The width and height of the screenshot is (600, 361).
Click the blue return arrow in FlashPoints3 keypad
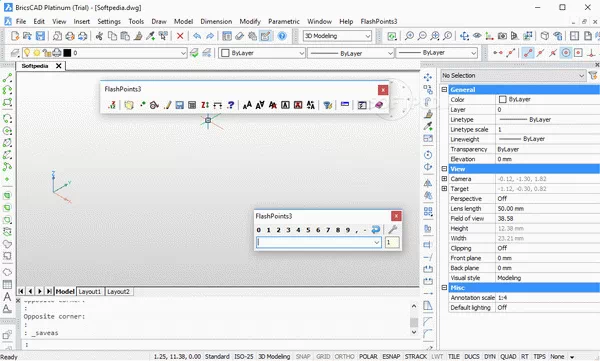(376, 229)
